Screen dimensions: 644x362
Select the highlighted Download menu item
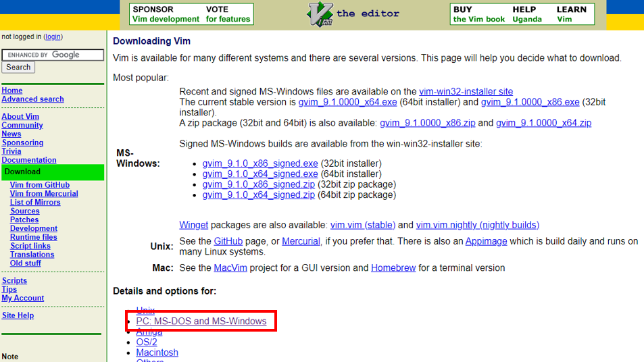click(53, 172)
